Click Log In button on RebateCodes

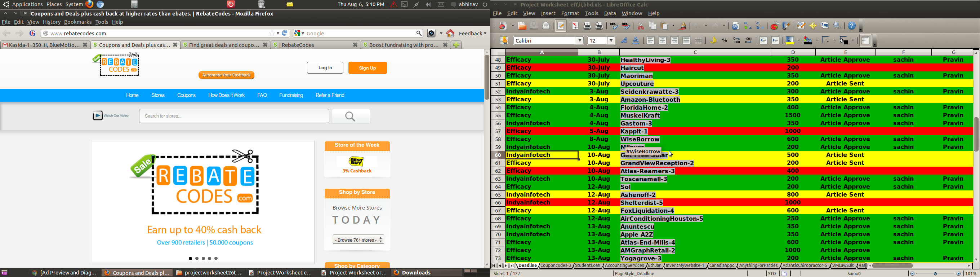tap(325, 68)
